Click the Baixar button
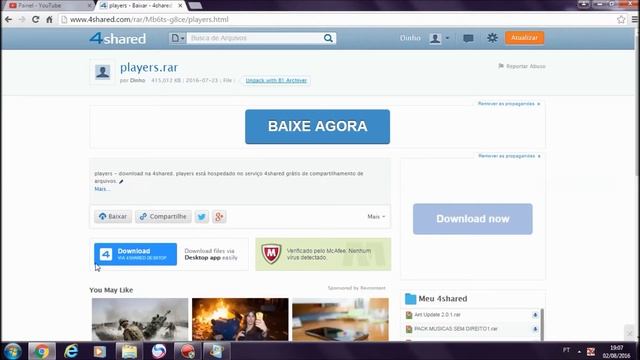Image resolution: width=640 pixels, height=360 pixels. pyautogui.click(x=113, y=216)
